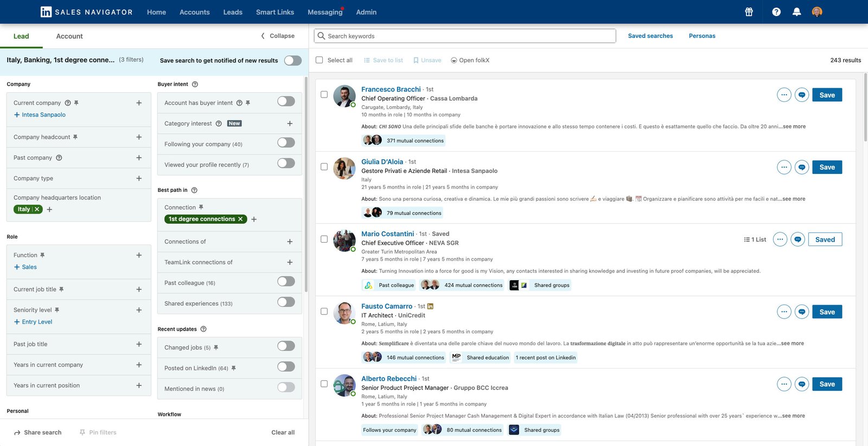The width and height of the screenshot is (868, 446).
Task: Select the checkbox for Francesco Bracchi
Action: tap(324, 94)
